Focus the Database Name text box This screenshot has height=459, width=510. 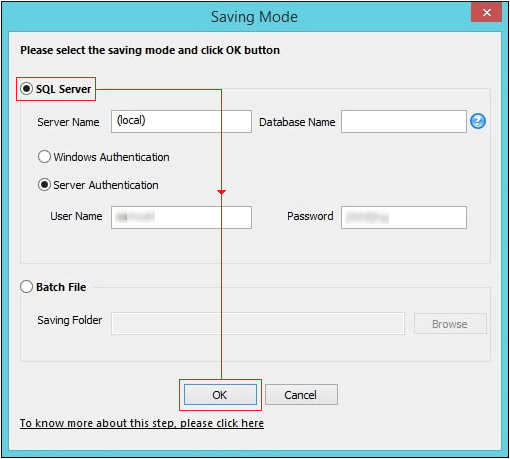click(x=404, y=122)
